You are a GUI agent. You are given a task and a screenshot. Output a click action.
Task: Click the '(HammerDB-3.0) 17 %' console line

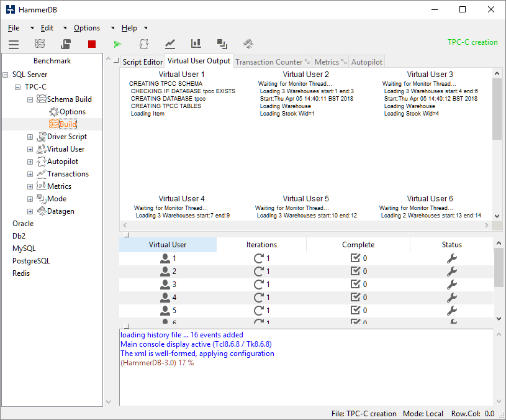point(157,363)
